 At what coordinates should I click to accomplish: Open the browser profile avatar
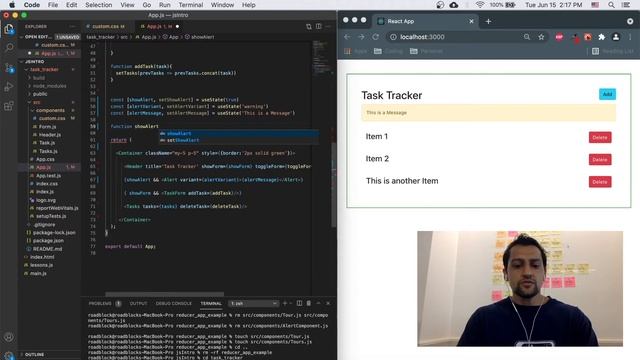(x=616, y=37)
